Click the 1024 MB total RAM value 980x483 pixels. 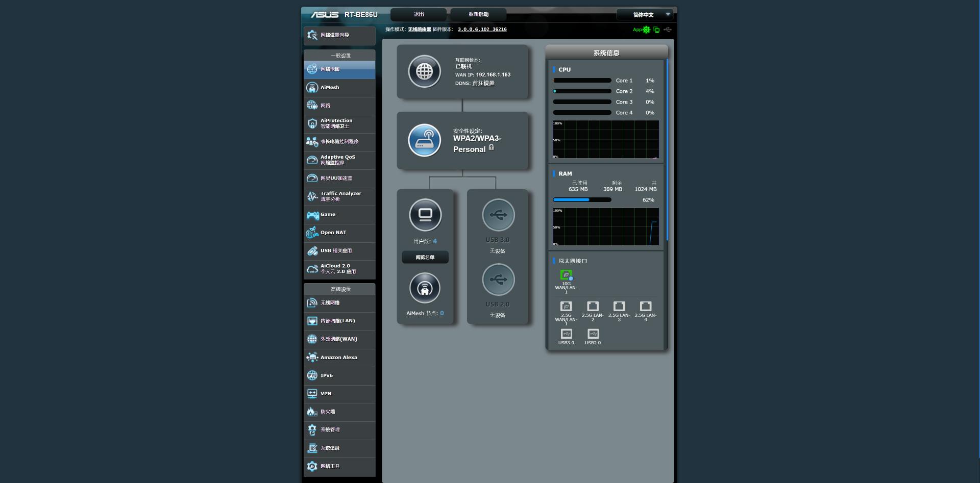(x=646, y=189)
